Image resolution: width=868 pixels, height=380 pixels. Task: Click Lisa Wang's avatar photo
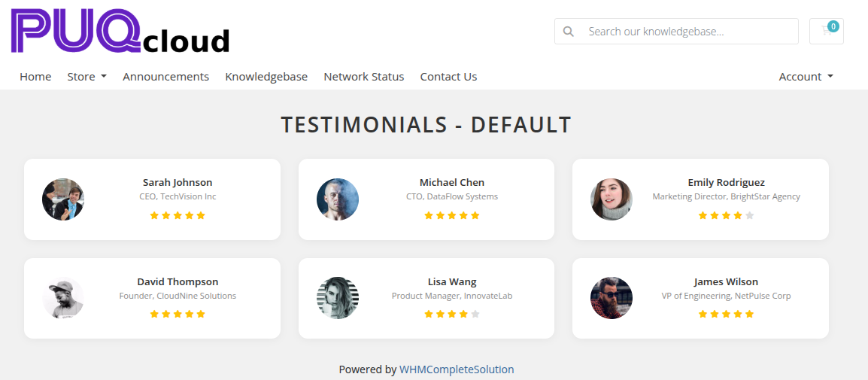coord(338,298)
